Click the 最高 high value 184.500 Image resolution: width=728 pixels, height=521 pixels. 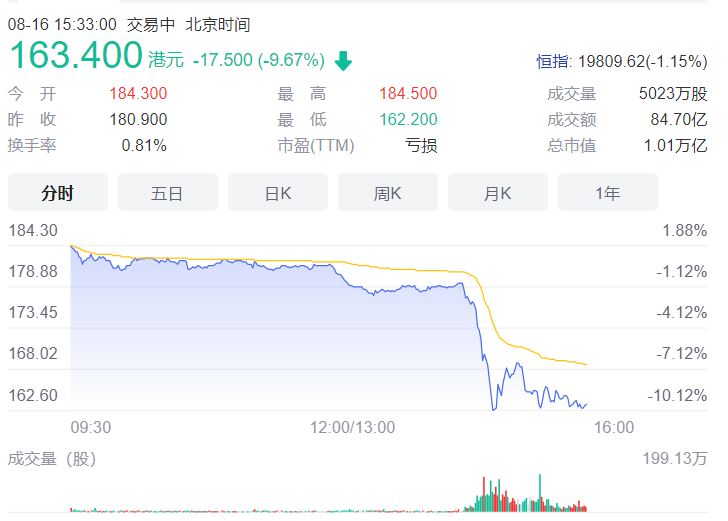pos(408,94)
